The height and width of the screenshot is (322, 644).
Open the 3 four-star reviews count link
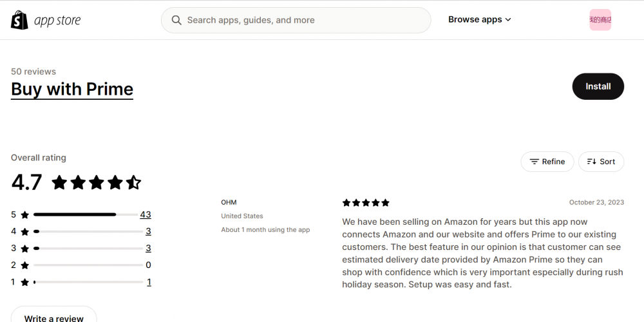pos(148,232)
